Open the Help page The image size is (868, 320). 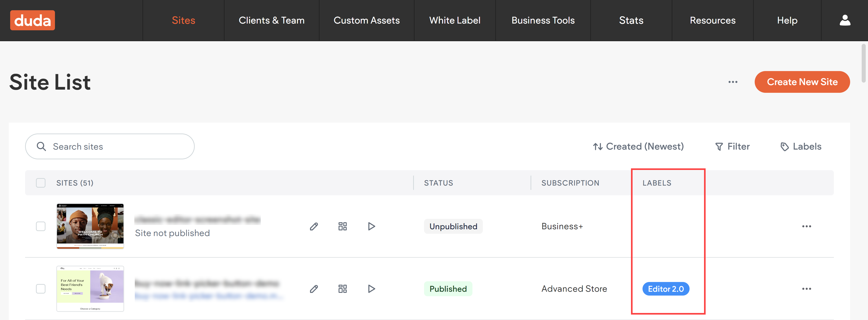[x=787, y=20]
